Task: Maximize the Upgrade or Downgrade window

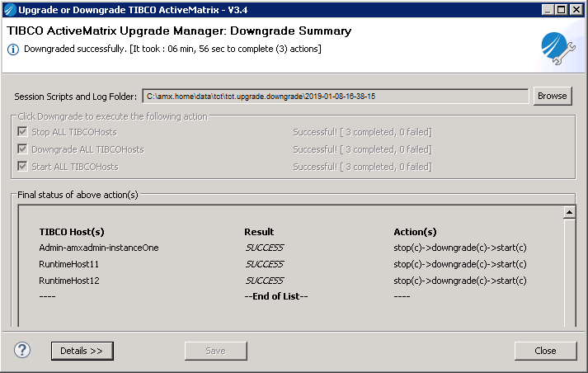Action: (x=562, y=9)
